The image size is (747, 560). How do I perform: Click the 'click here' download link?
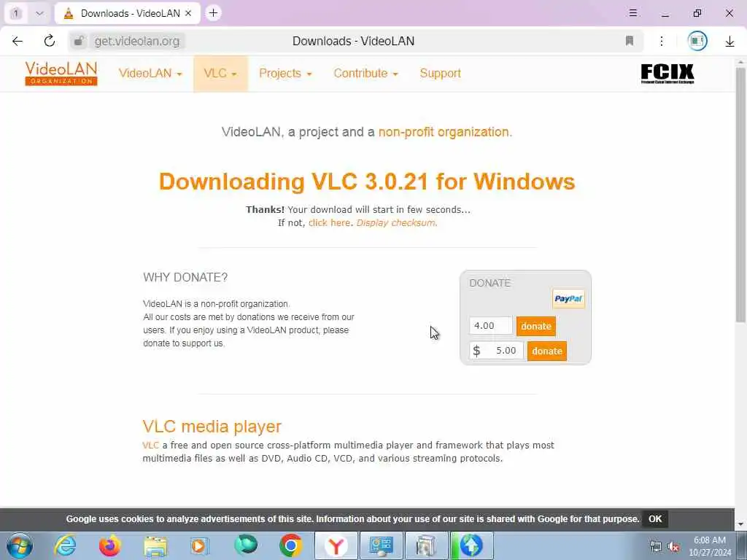click(x=329, y=223)
